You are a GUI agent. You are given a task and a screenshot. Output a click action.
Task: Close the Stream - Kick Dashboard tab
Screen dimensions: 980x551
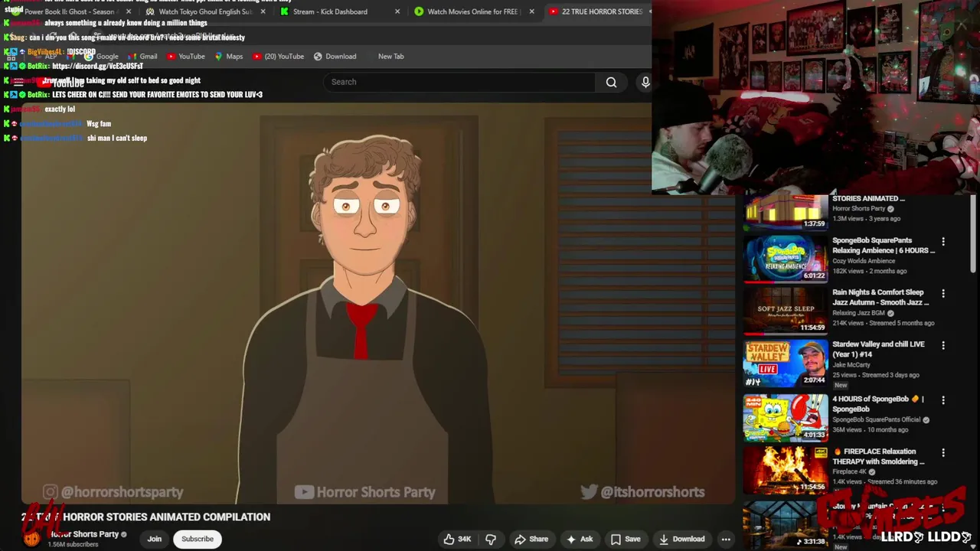pyautogui.click(x=397, y=11)
